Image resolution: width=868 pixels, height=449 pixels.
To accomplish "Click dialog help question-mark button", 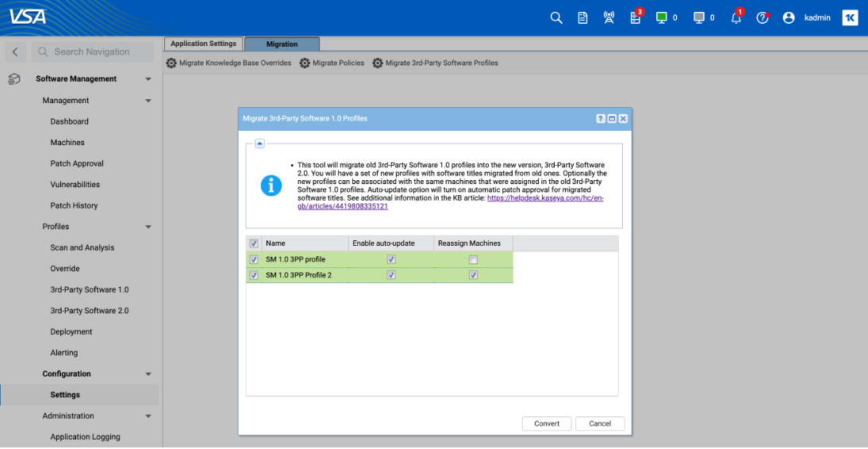I will point(601,119).
